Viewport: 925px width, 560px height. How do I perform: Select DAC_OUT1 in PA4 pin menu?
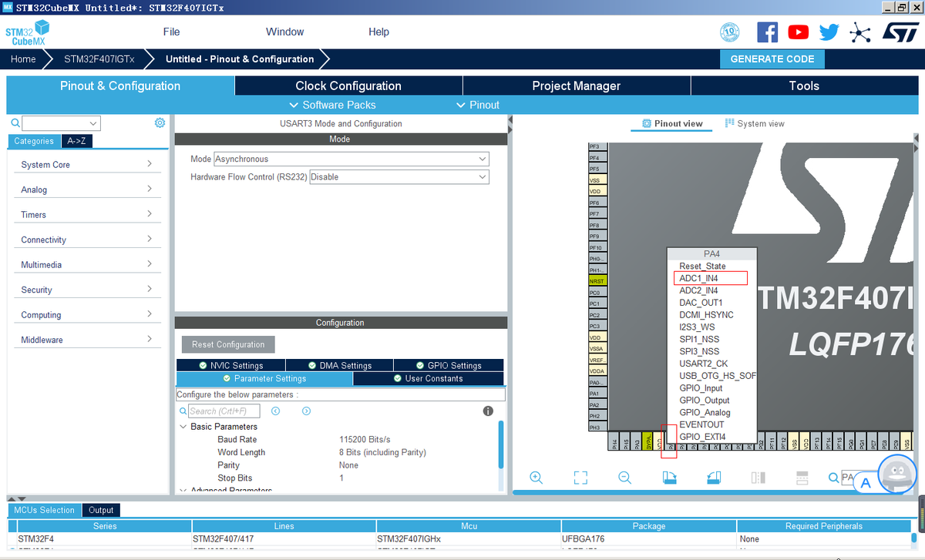pos(701,303)
